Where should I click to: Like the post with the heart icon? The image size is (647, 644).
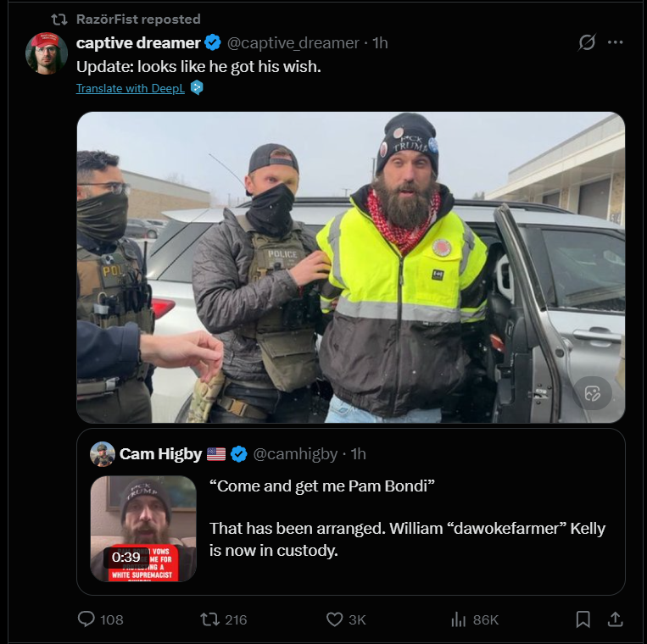point(334,619)
